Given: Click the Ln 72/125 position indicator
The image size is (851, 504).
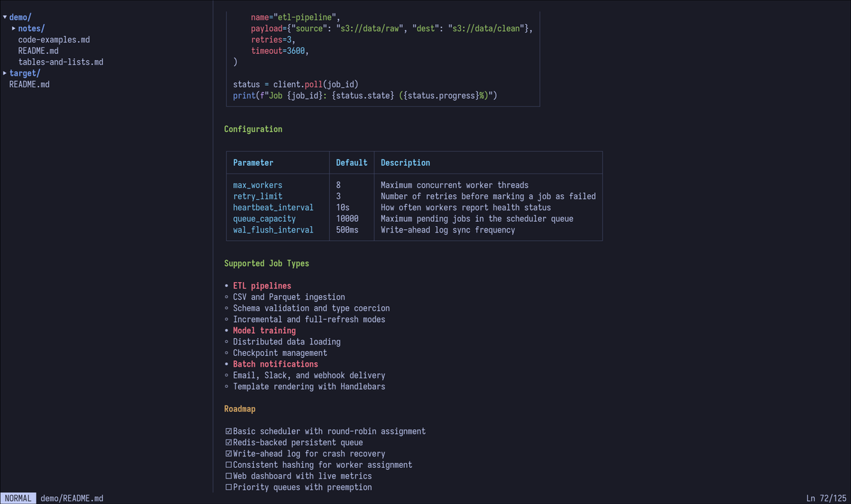Looking at the screenshot, I should click(827, 498).
